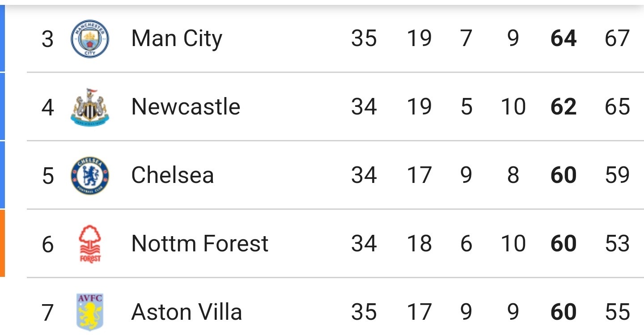Click the Chelsea club crest
This screenshot has height=335, width=644.
90,175
